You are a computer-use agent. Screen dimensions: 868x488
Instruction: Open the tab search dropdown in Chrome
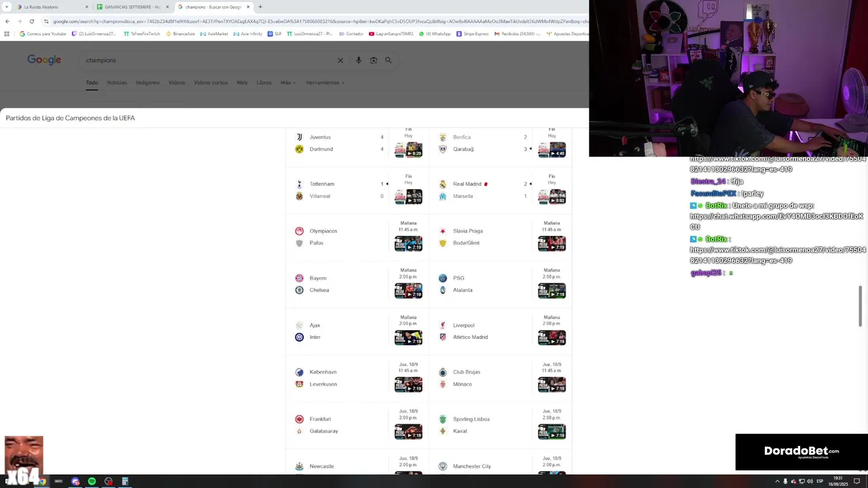[7, 7]
